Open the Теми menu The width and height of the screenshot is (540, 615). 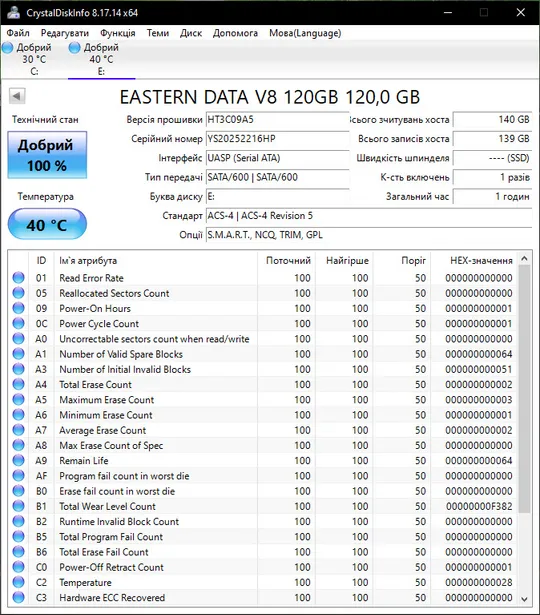[158, 33]
